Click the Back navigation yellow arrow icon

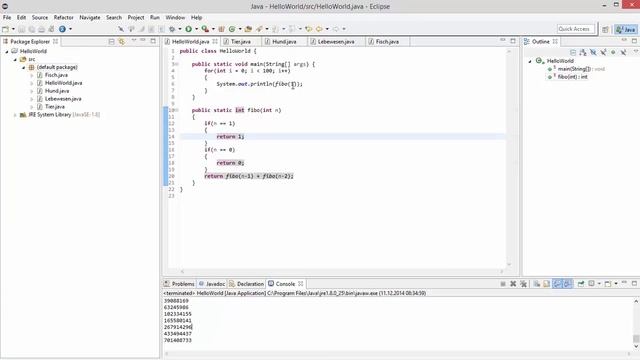[x=319, y=29]
